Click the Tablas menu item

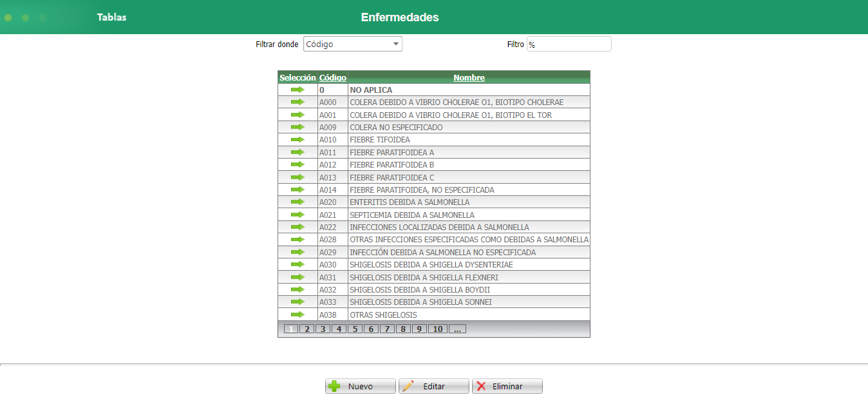[111, 17]
